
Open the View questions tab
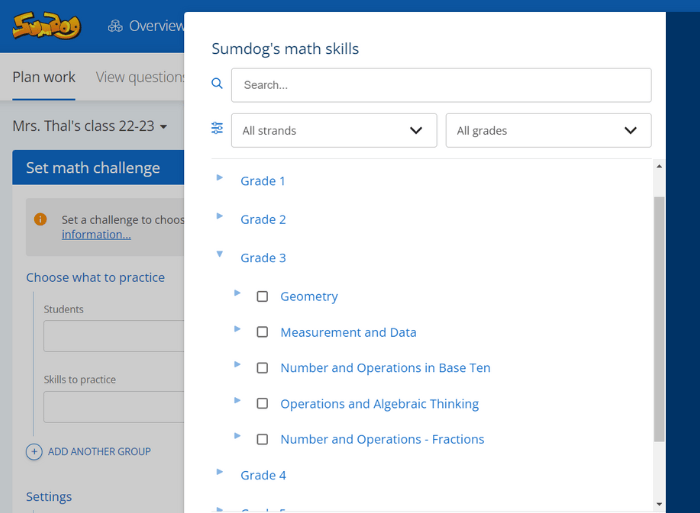click(140, 77)
